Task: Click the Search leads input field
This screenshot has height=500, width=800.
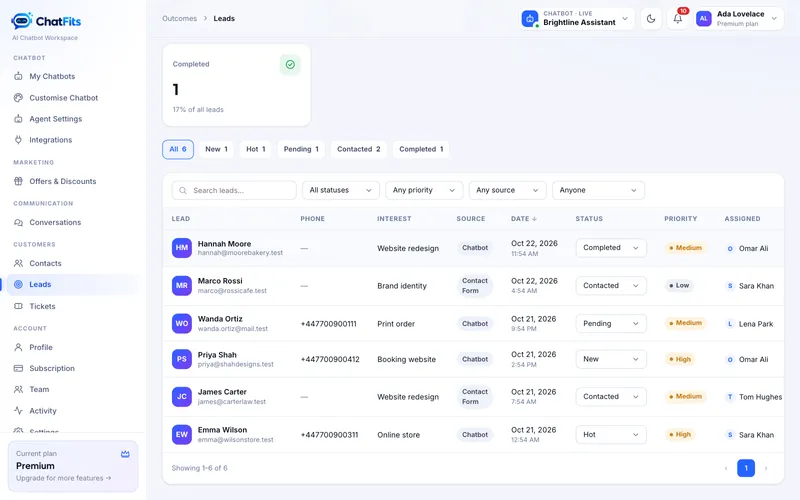Action: tap(234, 190)
